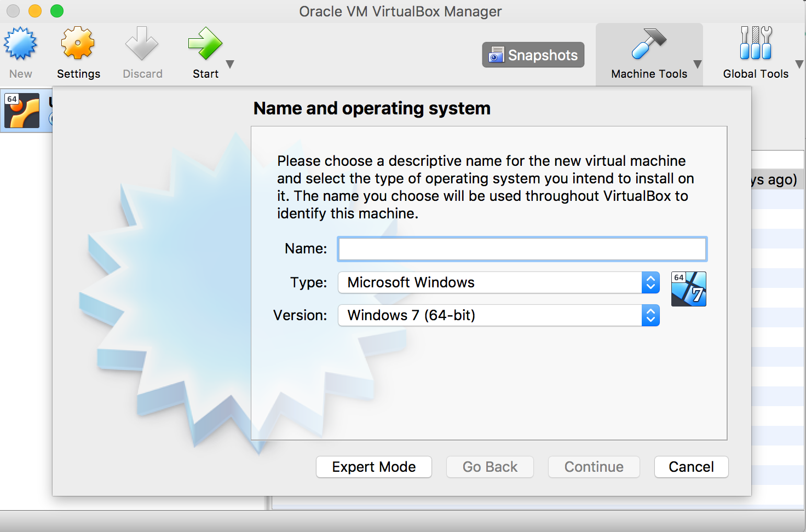Open Settings via the orange gear icon
The height and width of the screenshot is (532, 806).
[78, 43]
